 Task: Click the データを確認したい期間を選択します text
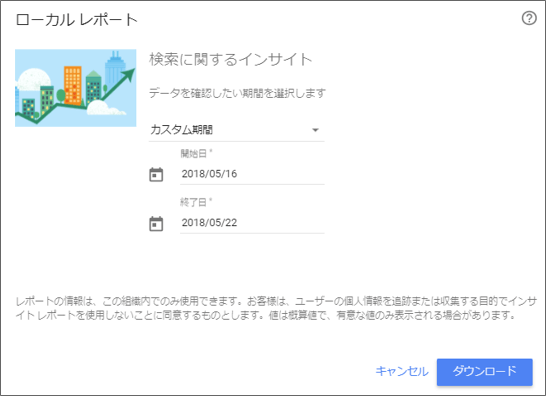(237, 93)
